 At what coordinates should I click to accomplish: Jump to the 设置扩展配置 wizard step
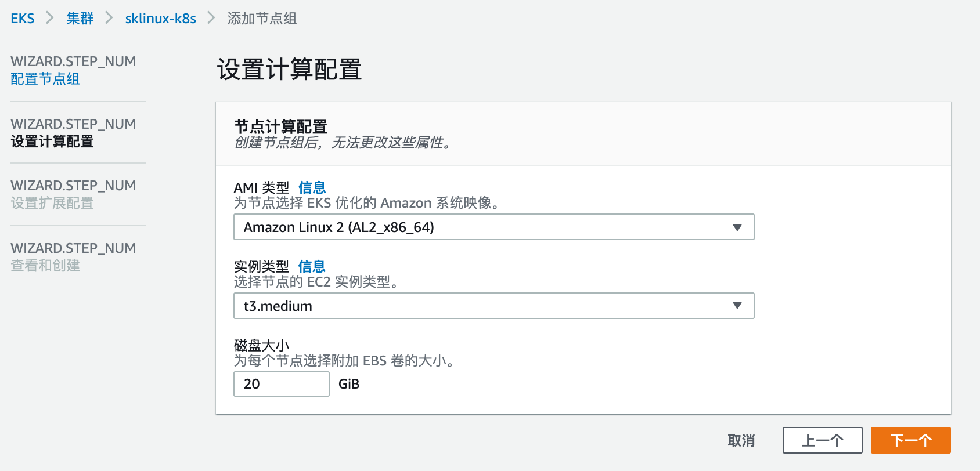[x=52, y=203]
